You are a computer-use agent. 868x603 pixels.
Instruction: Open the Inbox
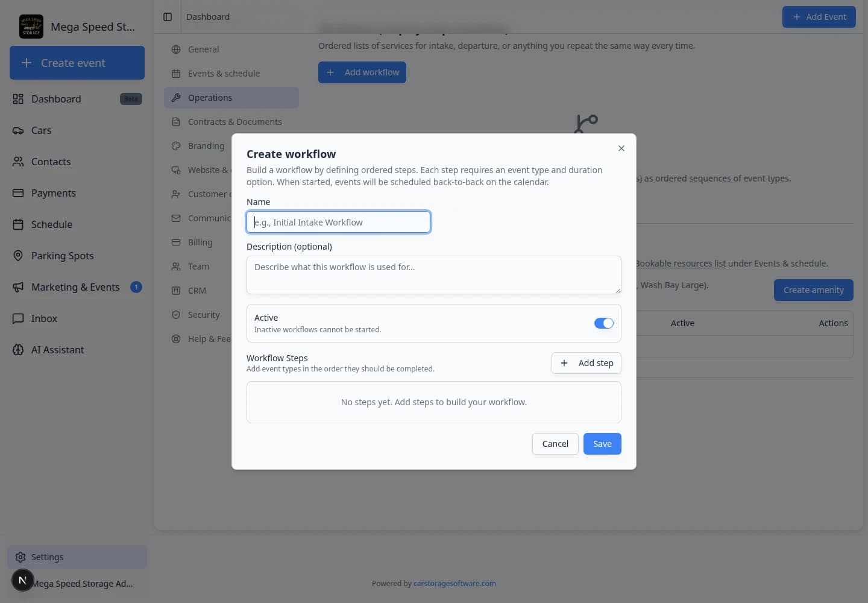(77, 318)
